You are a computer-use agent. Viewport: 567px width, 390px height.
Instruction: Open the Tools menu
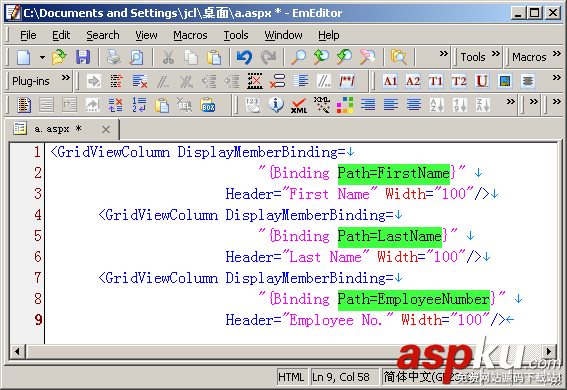coord(236,35)
